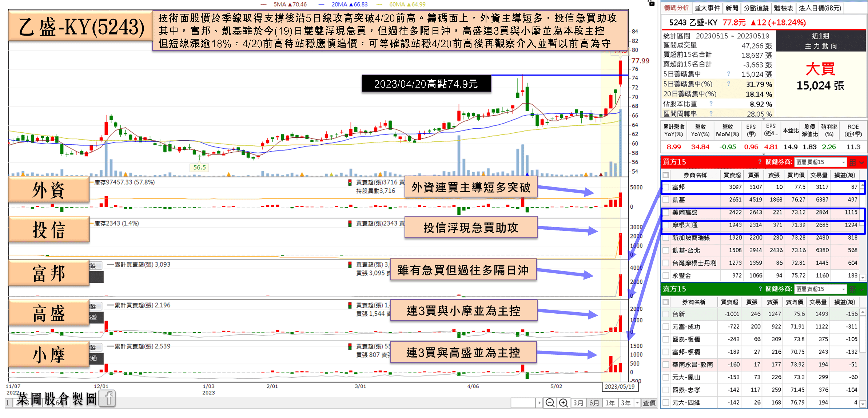This screenshot has height=418, width=868.
Task: Zoom out the chart with minus magnifier
Action: tap(550, 403)
